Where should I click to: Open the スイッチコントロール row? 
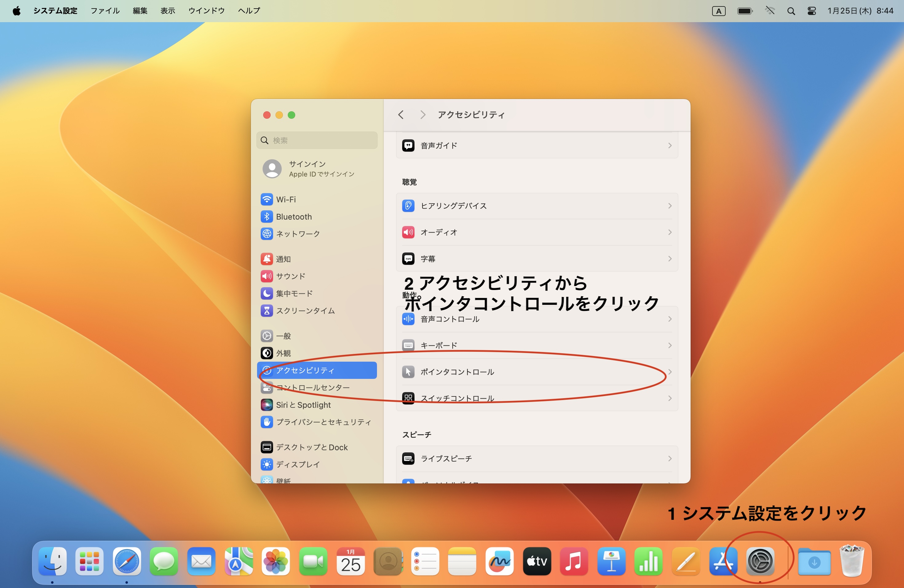point(537,398)
